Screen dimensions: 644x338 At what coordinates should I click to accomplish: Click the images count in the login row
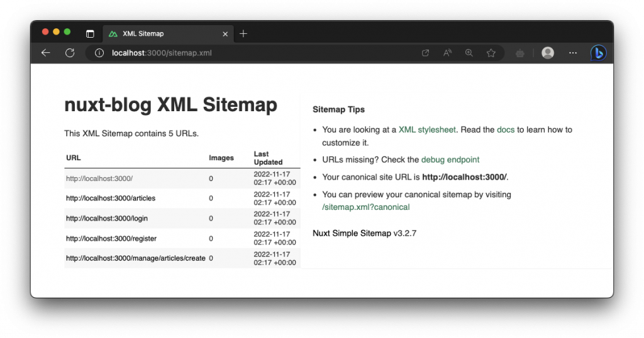pyautogui.click(x=211, y=218)
